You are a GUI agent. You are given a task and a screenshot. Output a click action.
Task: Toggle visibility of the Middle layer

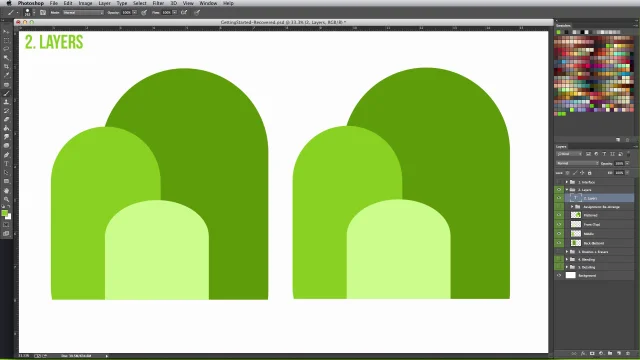pyautogui.click(x=559, y=234)
